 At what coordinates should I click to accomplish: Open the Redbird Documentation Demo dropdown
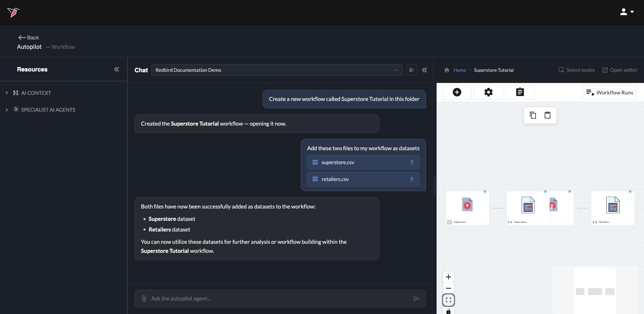point(277,70)
